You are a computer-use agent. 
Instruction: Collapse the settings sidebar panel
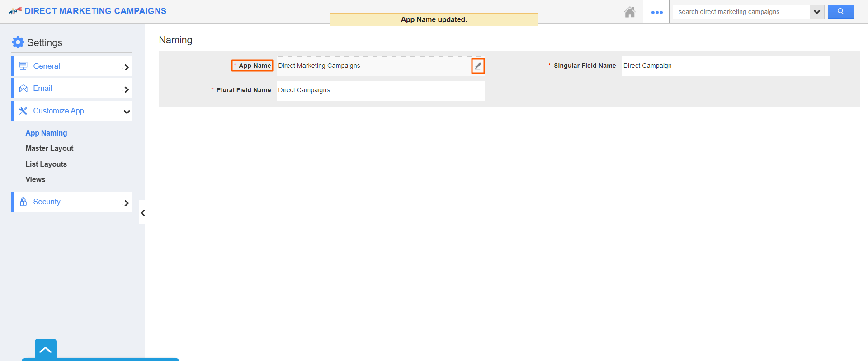(x=142, y=212)
